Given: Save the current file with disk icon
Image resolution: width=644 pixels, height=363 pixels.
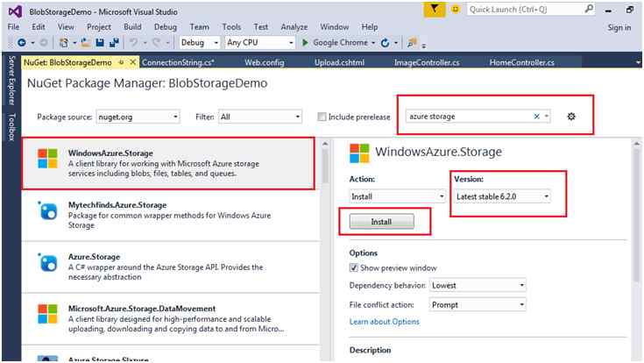Looking at the screenshot, I should pos(99,42).
